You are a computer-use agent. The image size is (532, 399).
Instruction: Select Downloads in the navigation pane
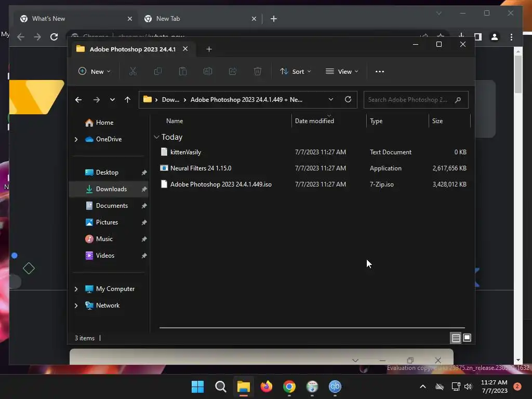(109, 189)
